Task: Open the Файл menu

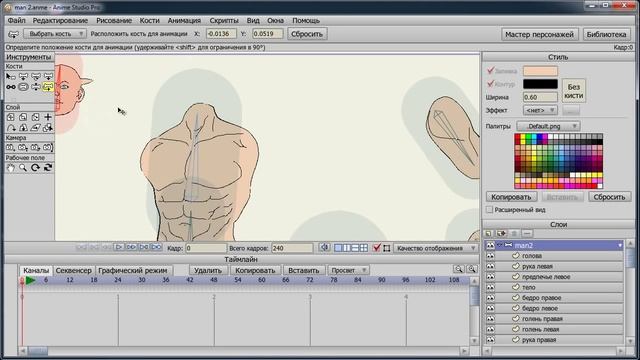Action: 17,20
